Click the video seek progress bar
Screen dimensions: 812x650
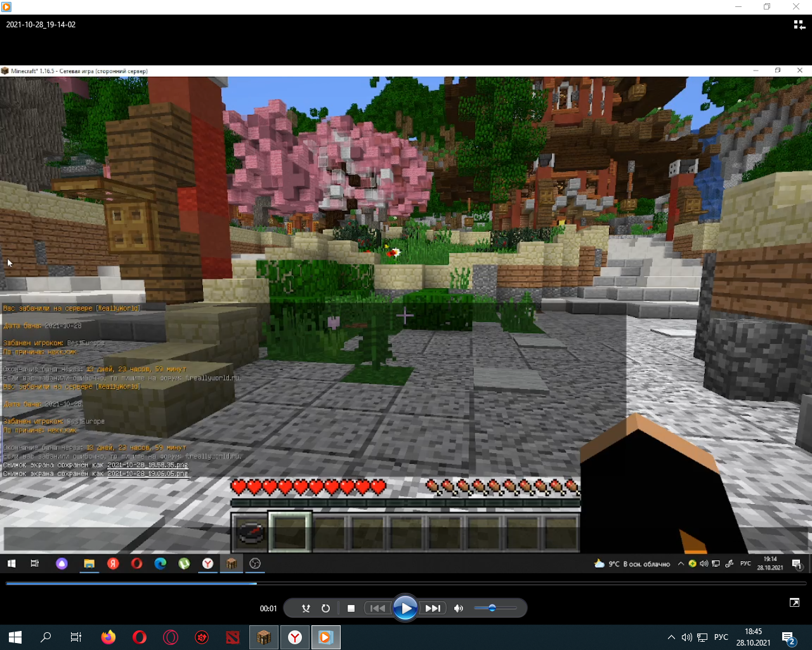pyautogui.click(x=406, y=583)
